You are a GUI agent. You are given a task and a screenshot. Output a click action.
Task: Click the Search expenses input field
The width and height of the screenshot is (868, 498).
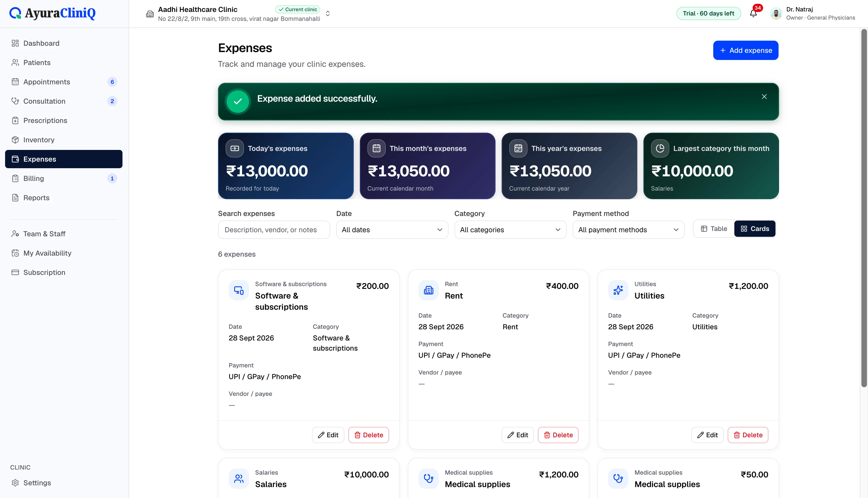[x=274, y=230]
